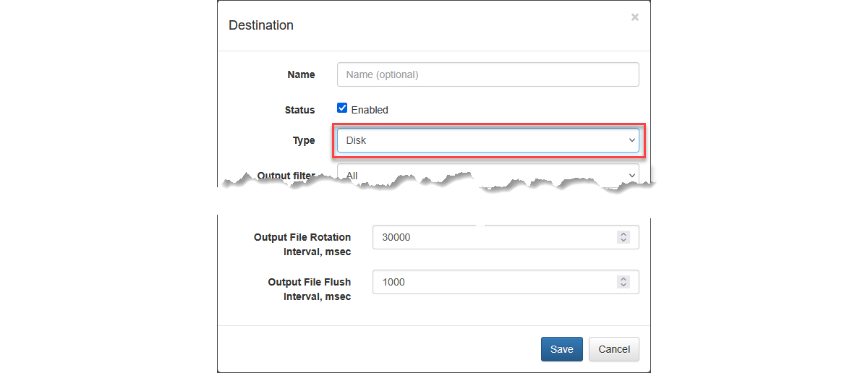The image size is (868, 373).
Task: Click the Name field label
Action: pyautogui.click(x=301, y=74)
